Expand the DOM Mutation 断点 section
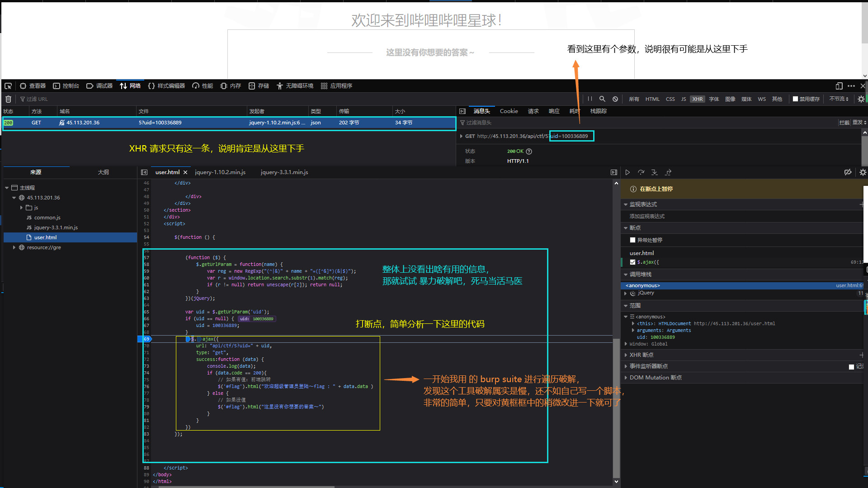The image size is (868, 488). point(626,378)
